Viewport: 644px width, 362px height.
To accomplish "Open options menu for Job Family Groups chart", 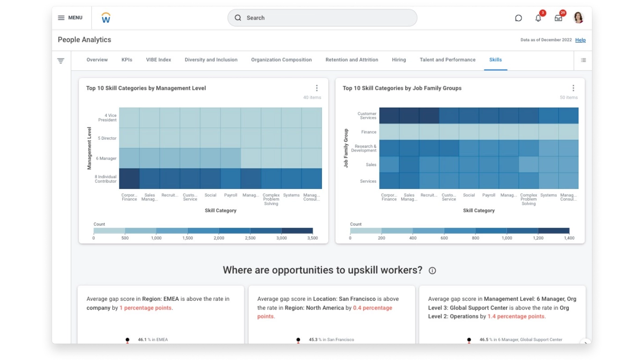I will [573, 88].
